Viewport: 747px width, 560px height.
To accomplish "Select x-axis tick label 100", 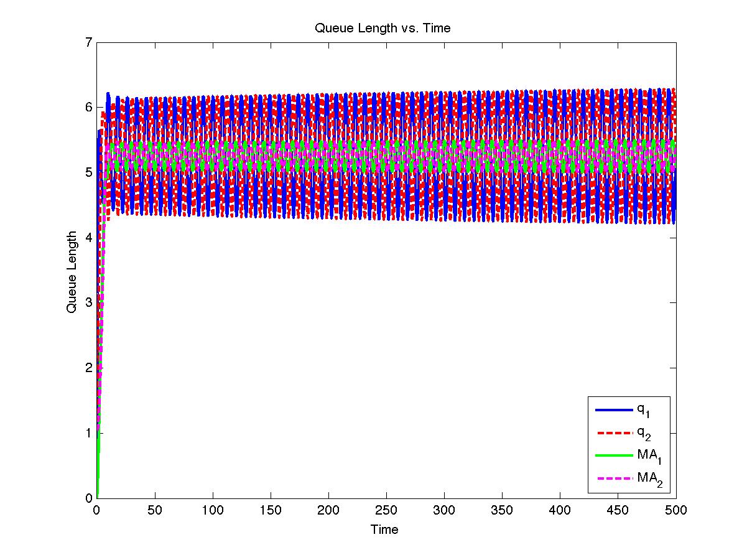I will [213, 510].
